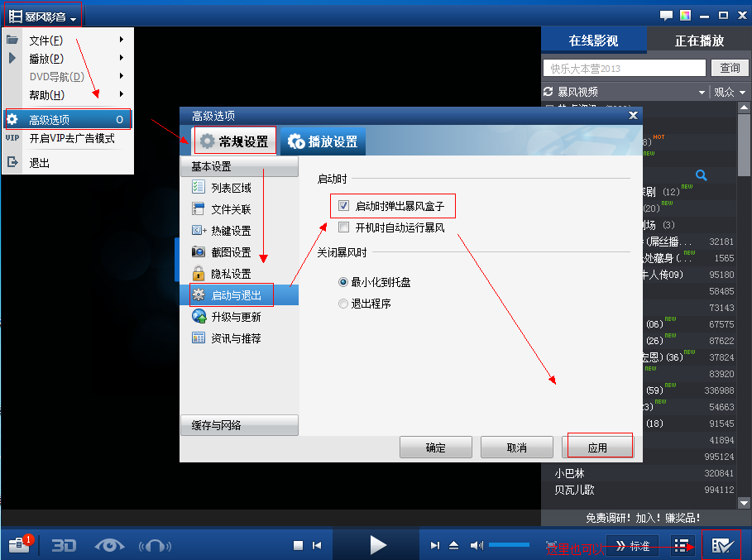Viewport: 752px width, 560px height.
Task: Toggle the playlist list icon
Action: pos(682,545)
